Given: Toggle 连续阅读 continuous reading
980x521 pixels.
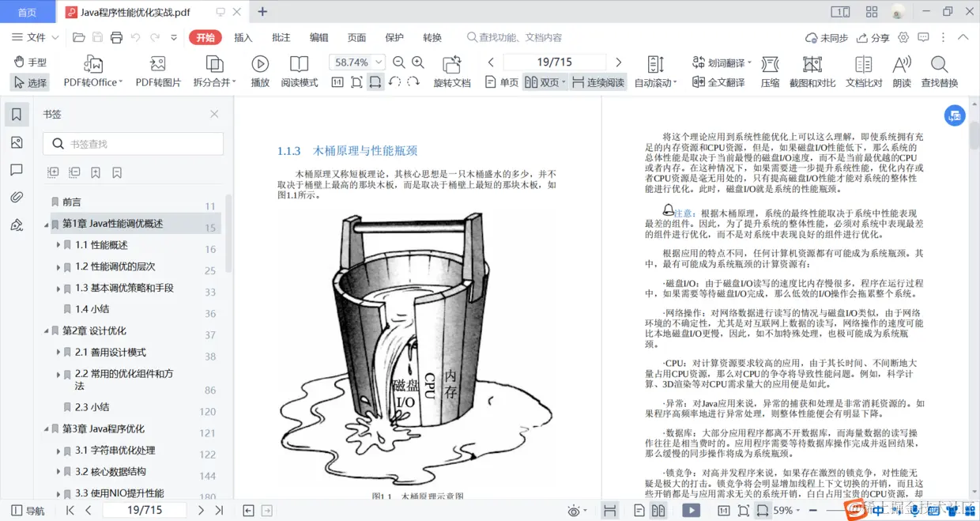Looking at the screenshot, I should tap(598, 82).
